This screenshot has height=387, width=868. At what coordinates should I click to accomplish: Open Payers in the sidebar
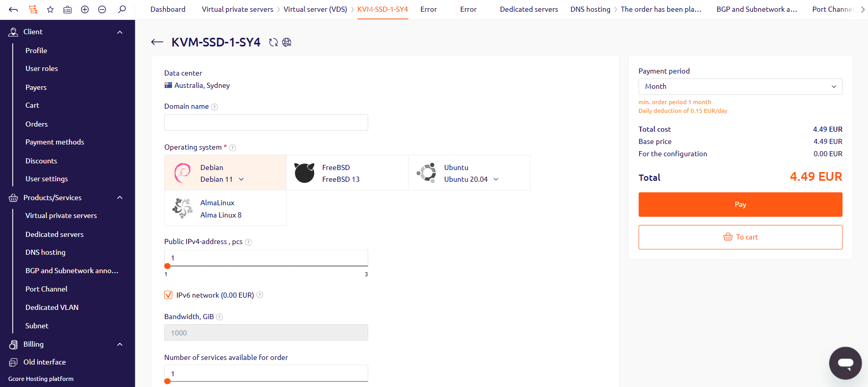[x=36, y=87]
